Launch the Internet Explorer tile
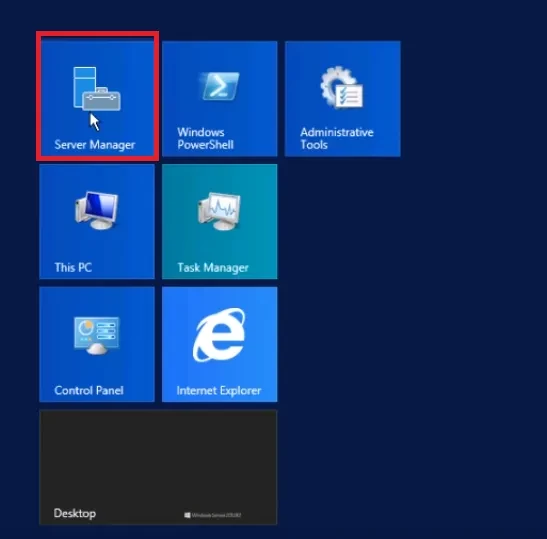Image resolution: width=547 pixels, height=539 pixels. click(220, 344)
